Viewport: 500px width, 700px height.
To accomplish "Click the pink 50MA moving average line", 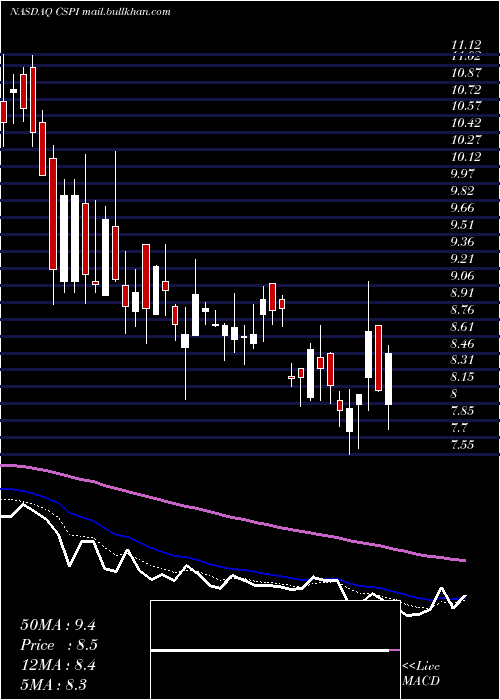I will pyautogui.click(x=232, y=517).
